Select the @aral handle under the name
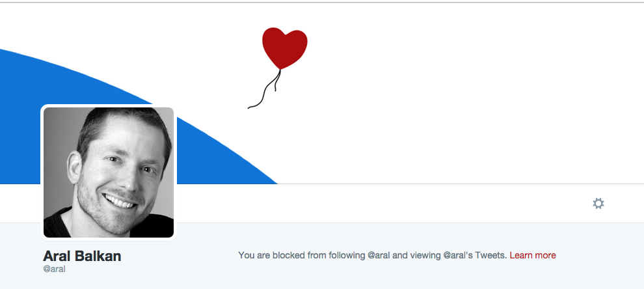Viewport: 644px width, 289px height. [x=54, y=269]
